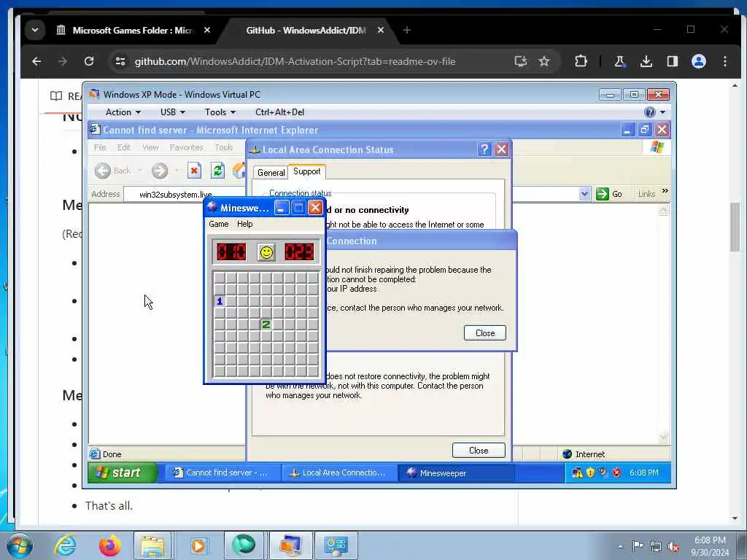
Task: Open Chrome three-dot menu
Action: click(x=724, y=61)
